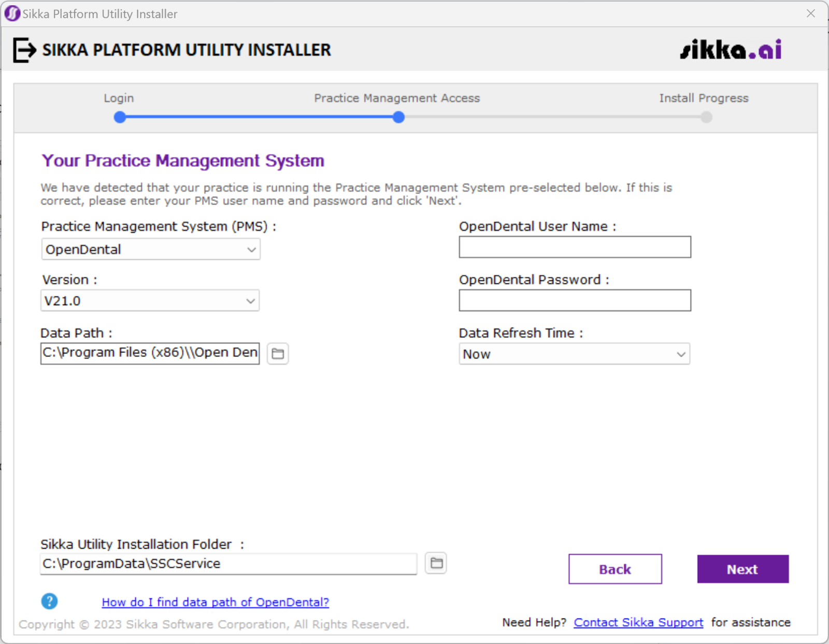829x644 pixels.
Task: Click the 'OpenDental User Name :' label
Action: [x=537, y=227]
